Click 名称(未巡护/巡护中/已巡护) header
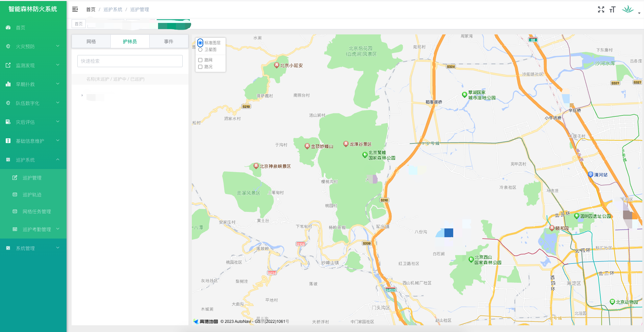This screenshot has height=332, width=644. pos(115,79)
